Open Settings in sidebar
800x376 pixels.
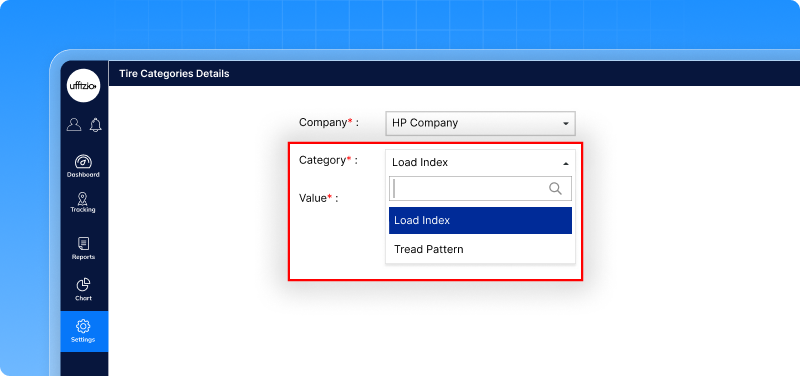click(83, 331)
